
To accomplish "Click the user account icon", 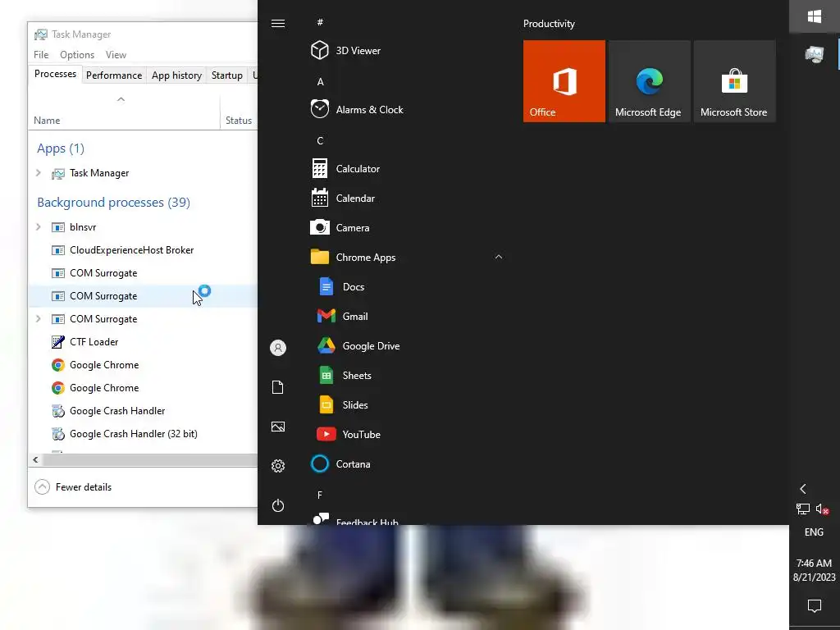I will 278,348.
